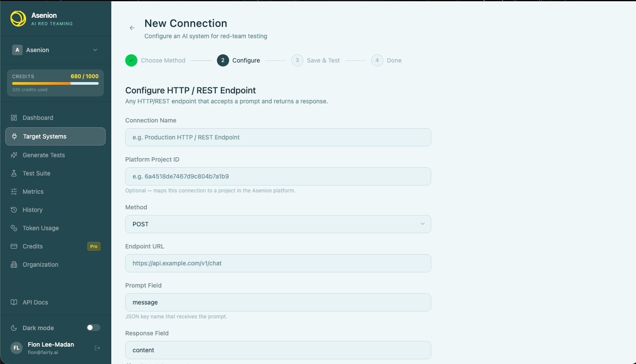Focus the Connection Name field

click(278, 137)
